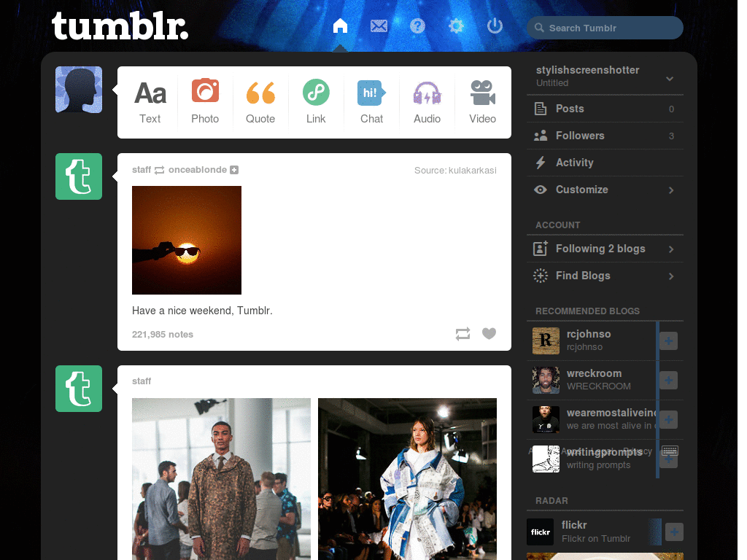Click the keyboard shortcuts icon

(670, 451)
